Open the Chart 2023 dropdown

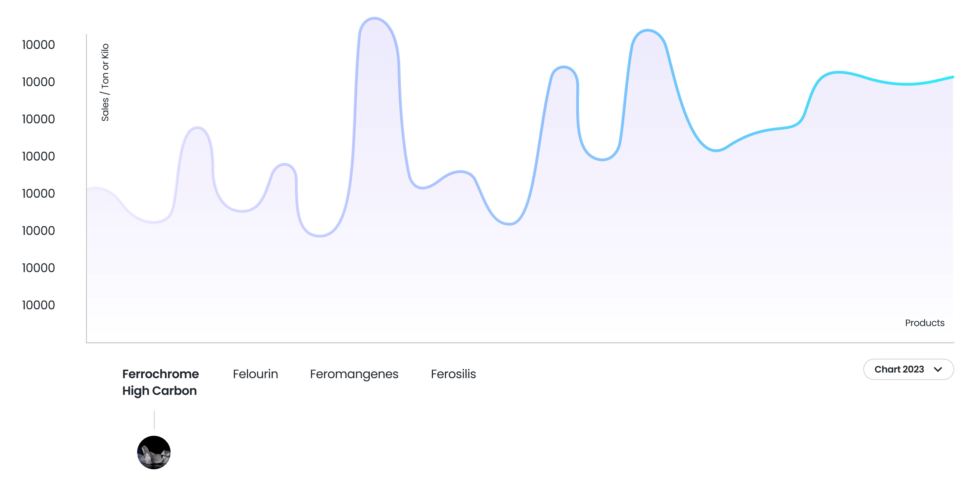pos(908,369)
